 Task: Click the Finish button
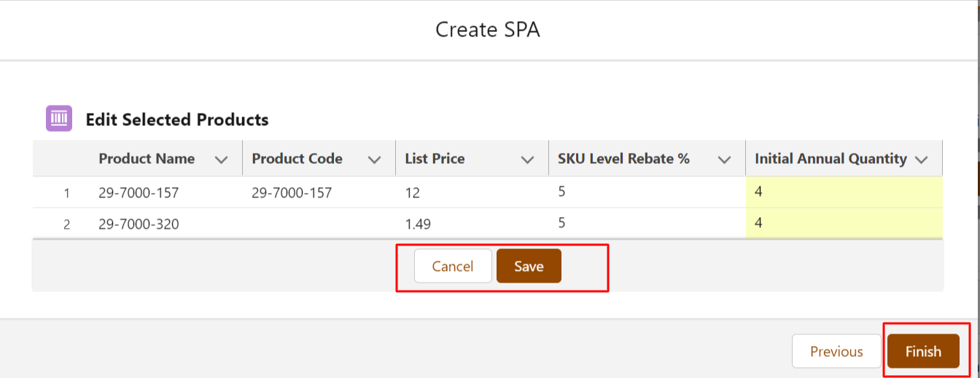coord(923,352)
